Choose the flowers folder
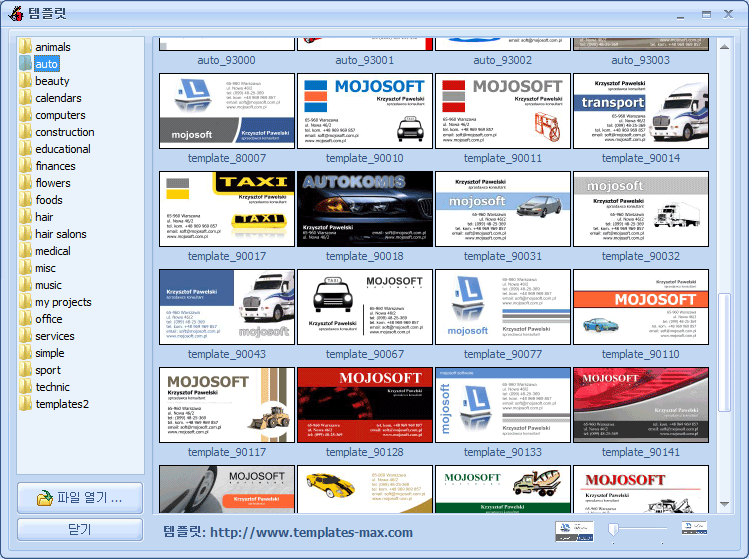 click(53, 183)
